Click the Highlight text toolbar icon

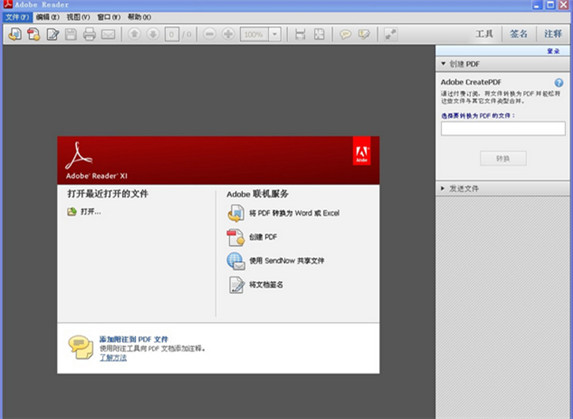pyautogui.click(x=364, y=34)
